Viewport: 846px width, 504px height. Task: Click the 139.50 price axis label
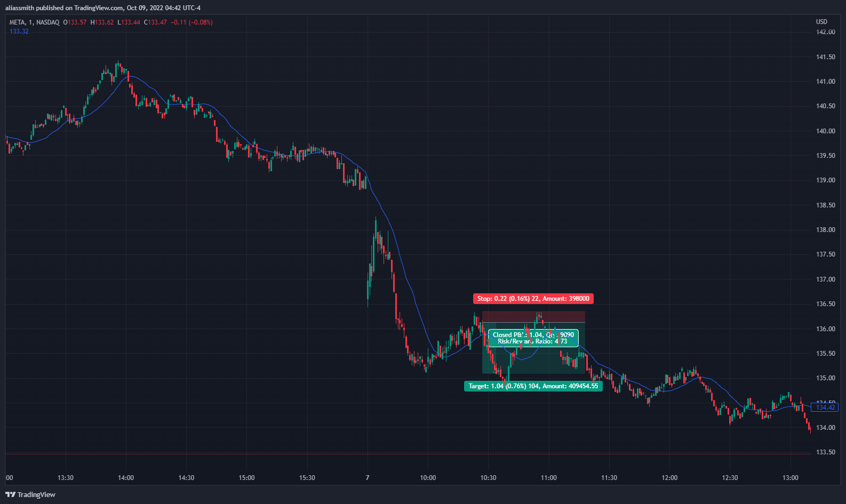[826, 156]
